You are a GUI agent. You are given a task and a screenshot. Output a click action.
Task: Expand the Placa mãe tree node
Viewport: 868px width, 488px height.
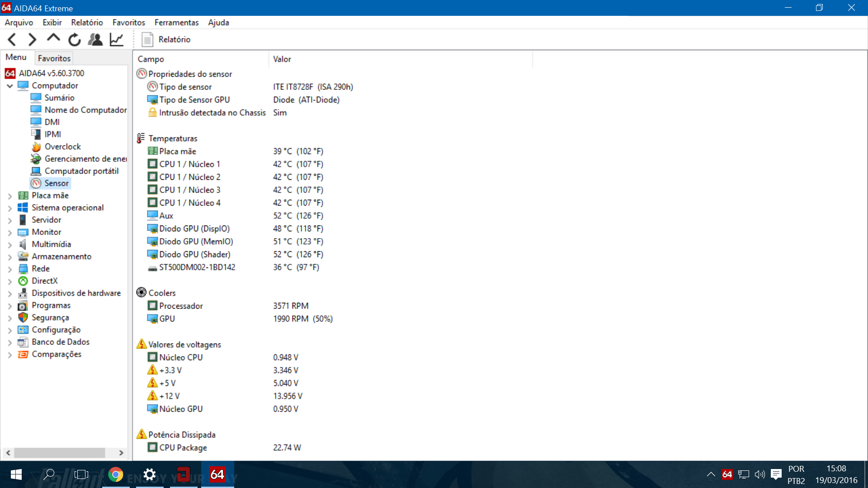click(9, 196)
